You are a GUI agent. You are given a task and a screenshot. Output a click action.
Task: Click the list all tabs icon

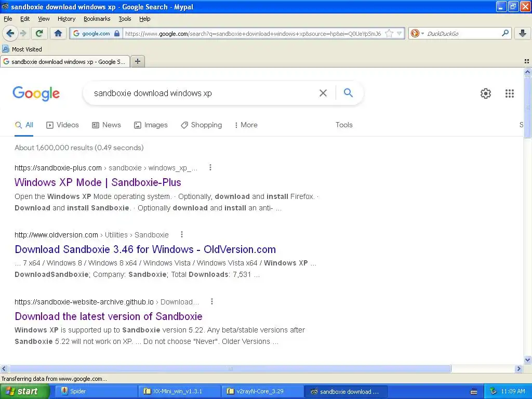[x=527, y=61]
